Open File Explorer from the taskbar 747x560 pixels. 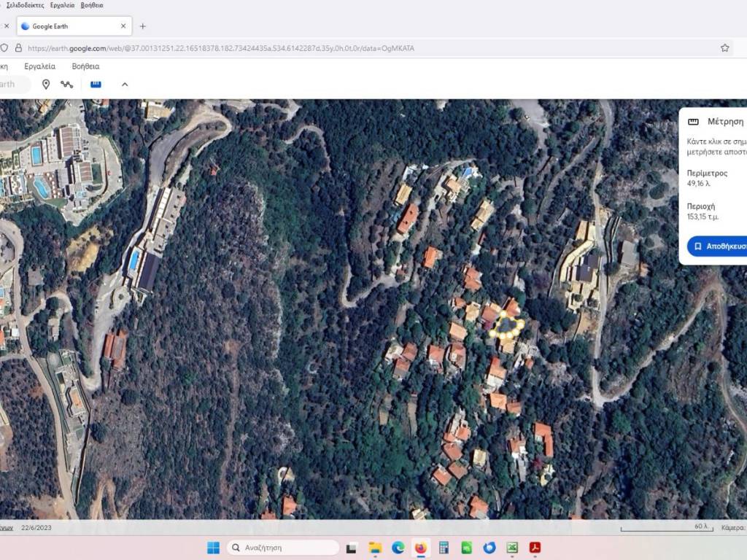click(x=375, y=548)
